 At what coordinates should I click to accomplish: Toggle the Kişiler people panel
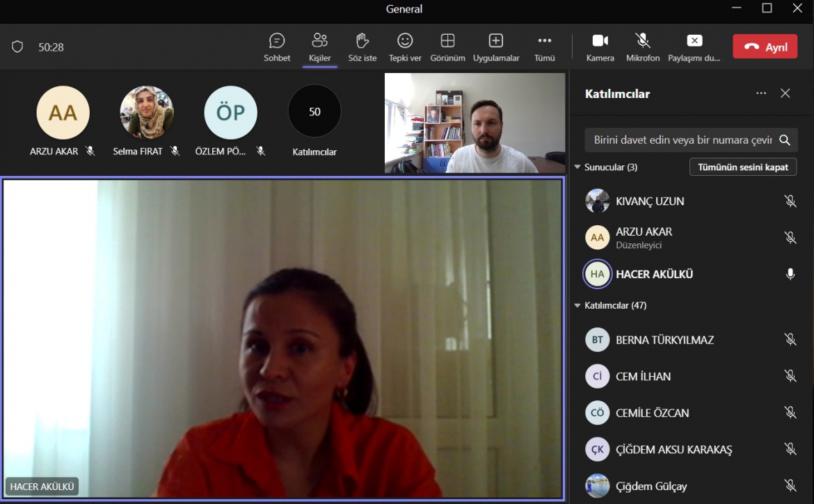[x=320, y=47]
